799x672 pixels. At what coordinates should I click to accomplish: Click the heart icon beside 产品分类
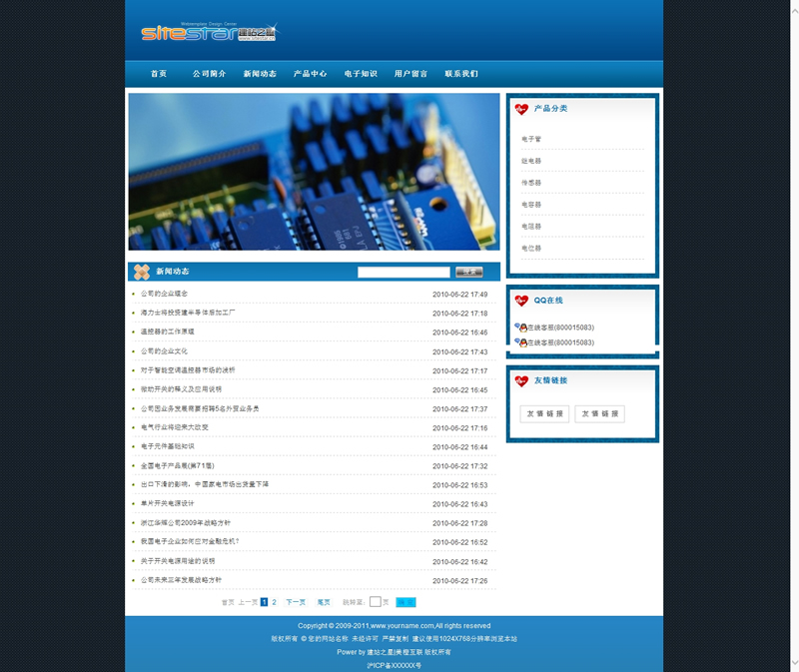(x=521, y=109)
